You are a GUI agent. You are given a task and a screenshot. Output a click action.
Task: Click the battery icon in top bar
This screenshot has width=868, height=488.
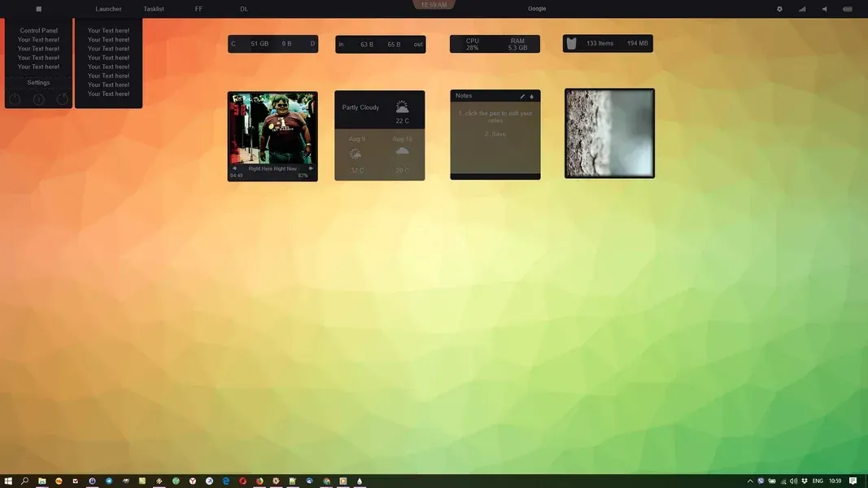coord(848,9)
